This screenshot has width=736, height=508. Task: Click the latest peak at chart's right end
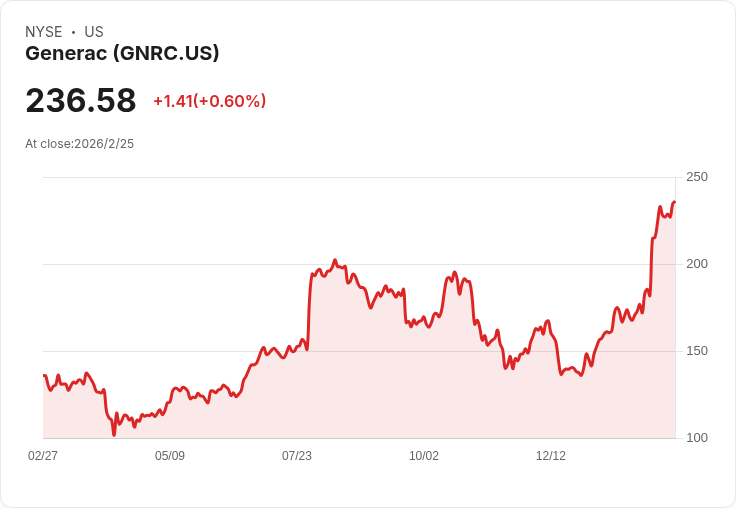[674, 202]
